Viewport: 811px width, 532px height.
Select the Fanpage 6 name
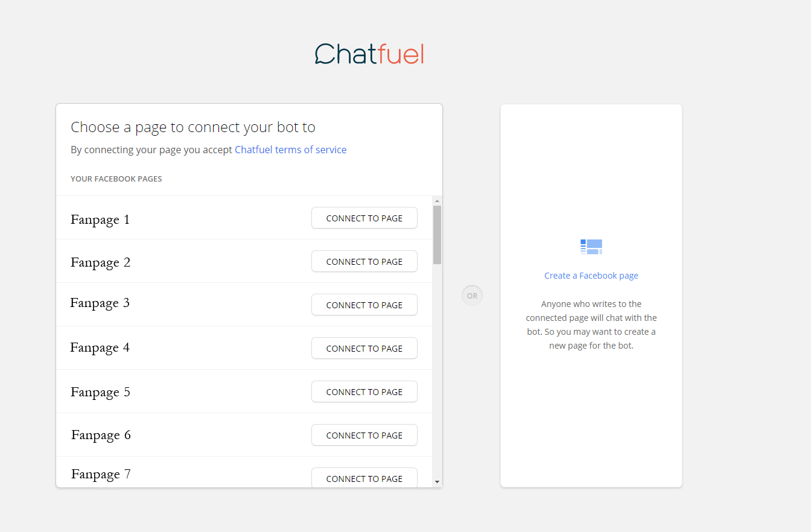101,435
